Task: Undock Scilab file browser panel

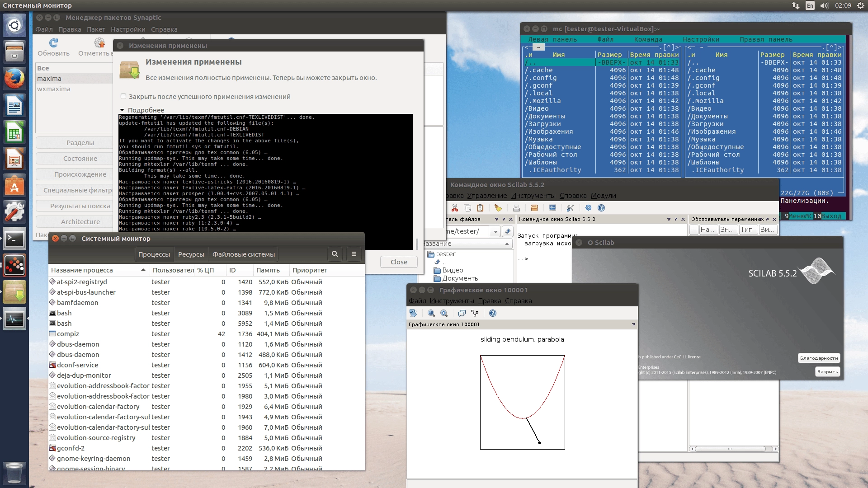Action: (x=504, y=219)
